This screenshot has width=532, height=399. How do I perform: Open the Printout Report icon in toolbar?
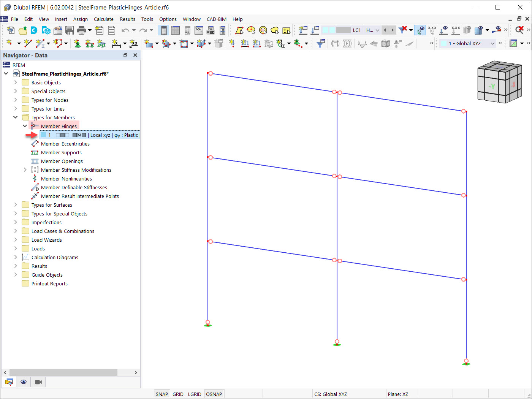tap(112, 30)
